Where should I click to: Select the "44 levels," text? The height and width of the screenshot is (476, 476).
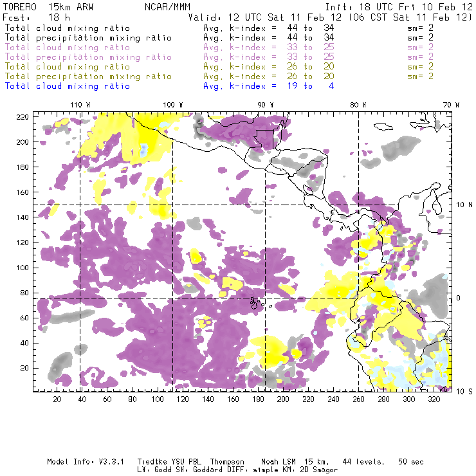pyautogui.click(x=363, y=462)
